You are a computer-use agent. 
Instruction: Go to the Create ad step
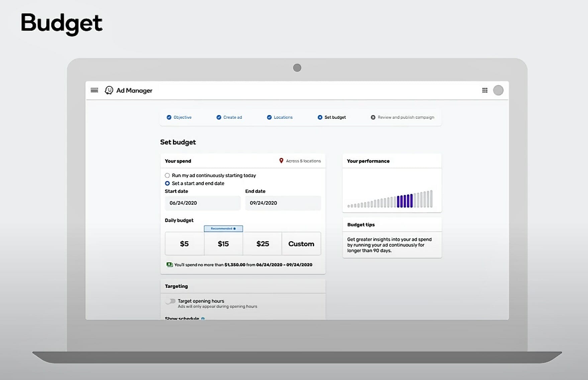(x=229, y=117)
